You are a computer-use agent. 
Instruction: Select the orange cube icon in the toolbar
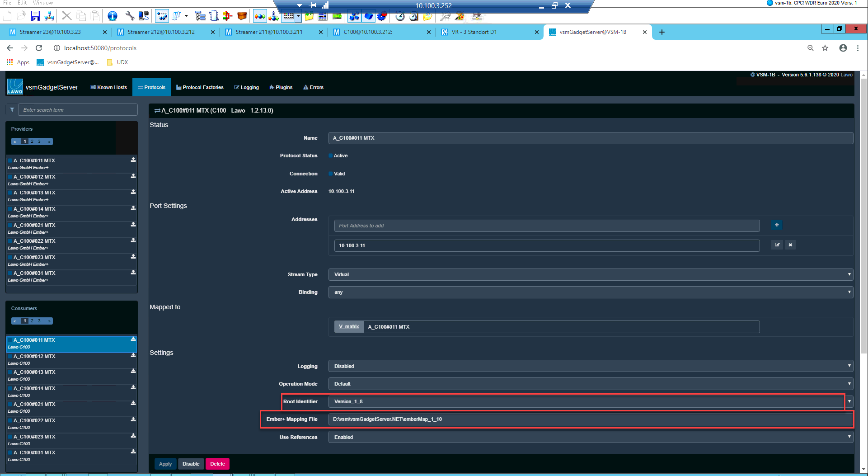pyautogui.click(x=242, y=16)
